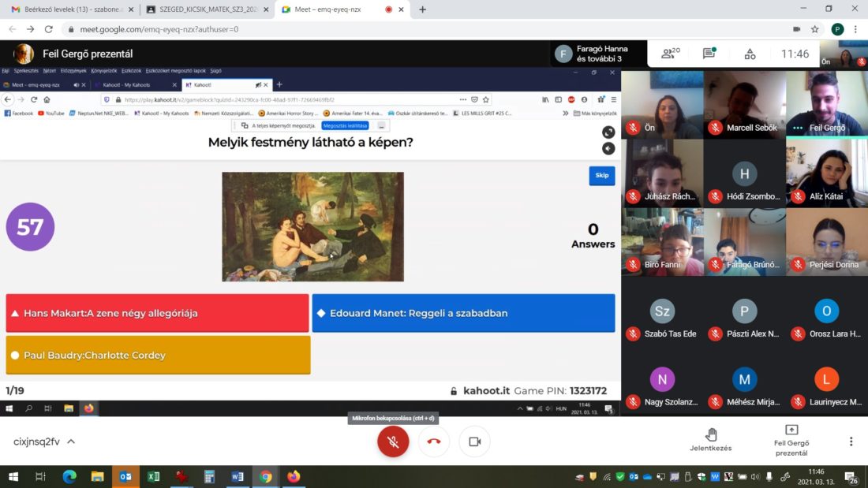Click Marcell Sebők's video tile
Viewport: 868px width, 488px height.
pos(745,104)
